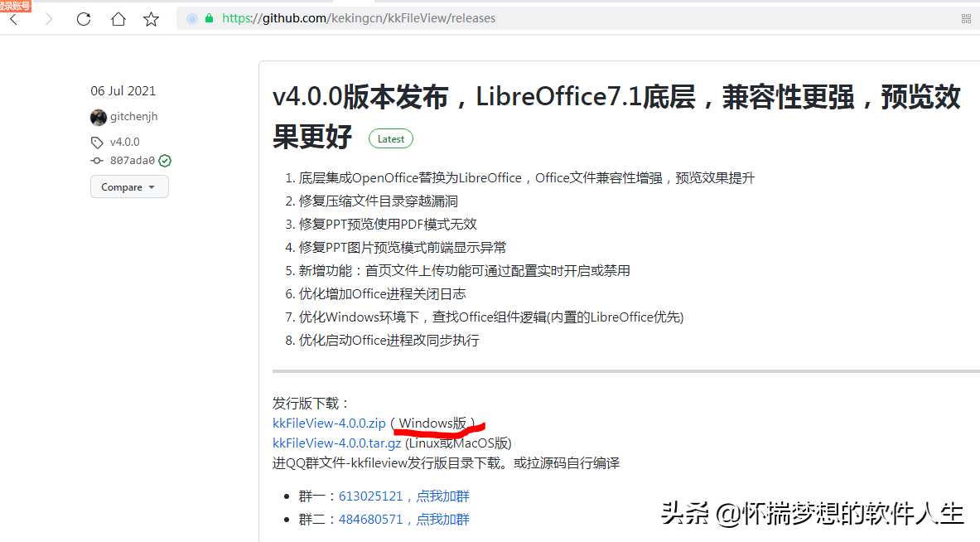This screenshot has height=542, width=980.
Task: Click note 1 about OpenOffice替换为LibreOffice
Action: [526, 178]
